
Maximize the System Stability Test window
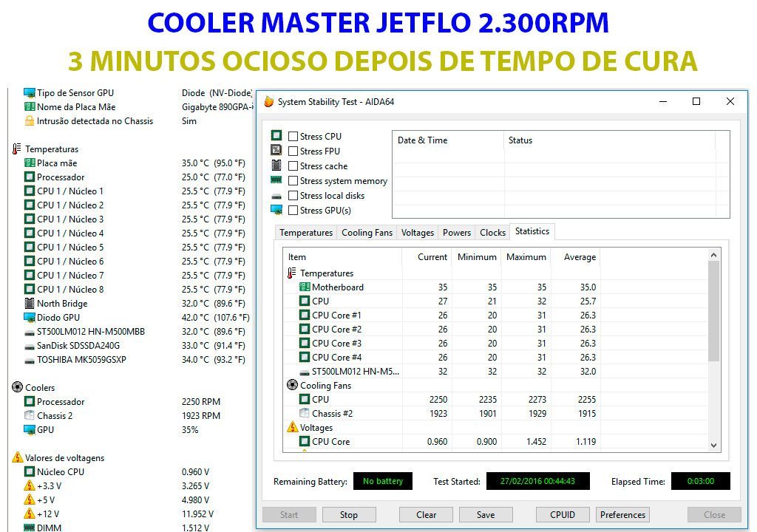696,101
